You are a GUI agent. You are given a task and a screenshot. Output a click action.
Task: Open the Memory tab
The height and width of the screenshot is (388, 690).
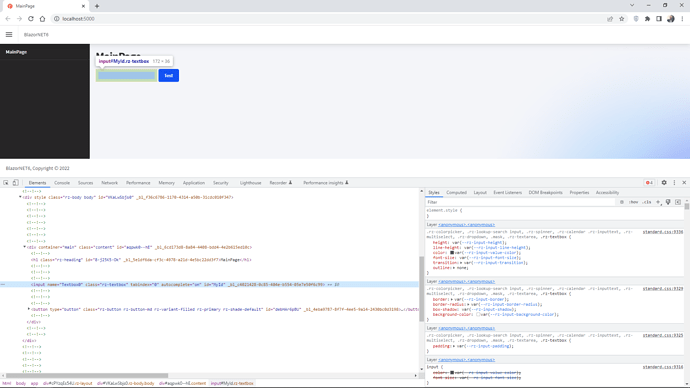pyautogui.click(x=166, y=183)
